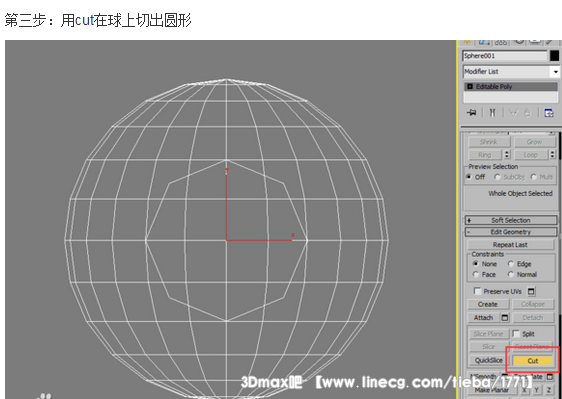Click the Ring button

(x=485, y=155)
